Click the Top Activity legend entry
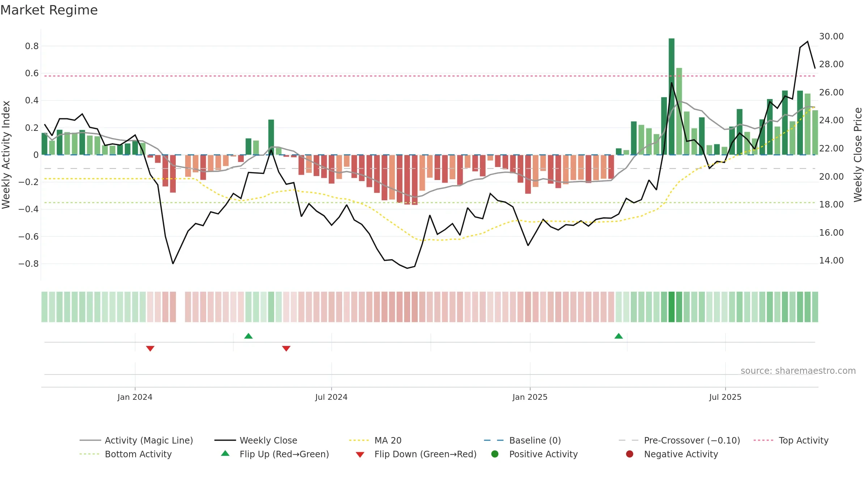Viewport: 868px width, 488px height. point(791,440)
